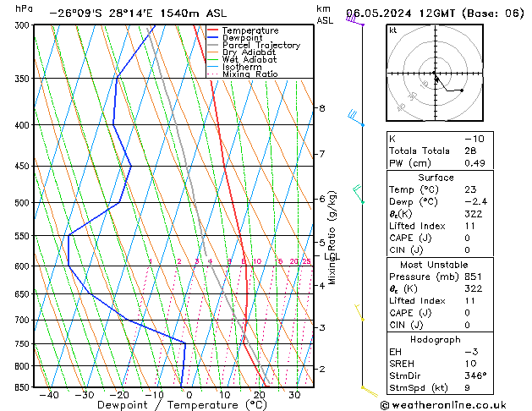Click the Most Unstable section heading
Screen dimensions: 532x411
(434, 265)
